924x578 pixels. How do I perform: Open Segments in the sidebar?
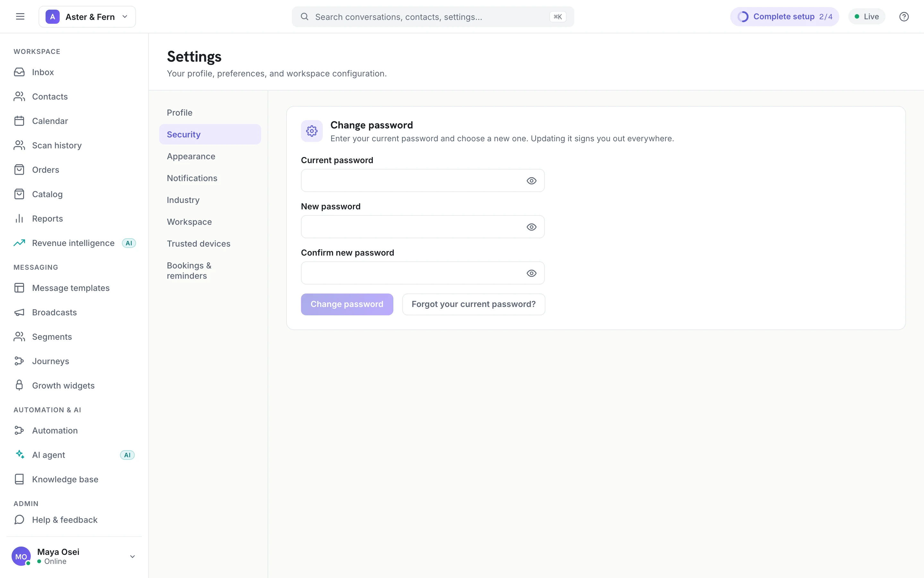pos(74,337)
